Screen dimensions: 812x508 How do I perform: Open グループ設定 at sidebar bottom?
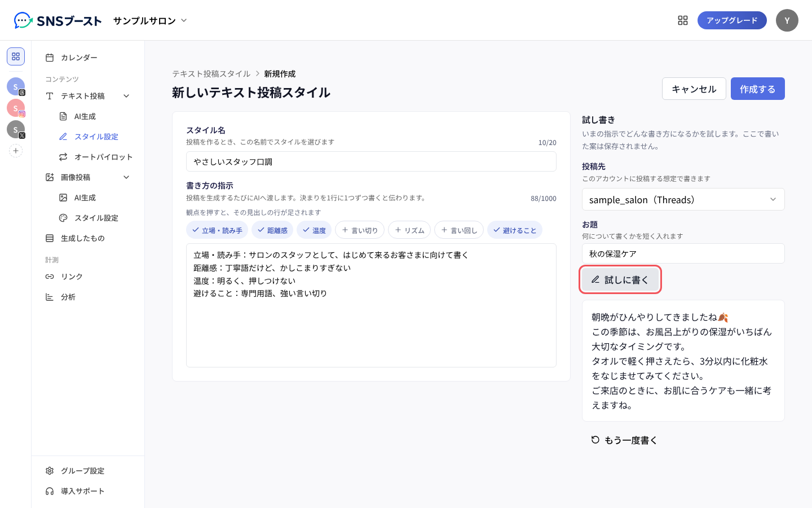88,471
